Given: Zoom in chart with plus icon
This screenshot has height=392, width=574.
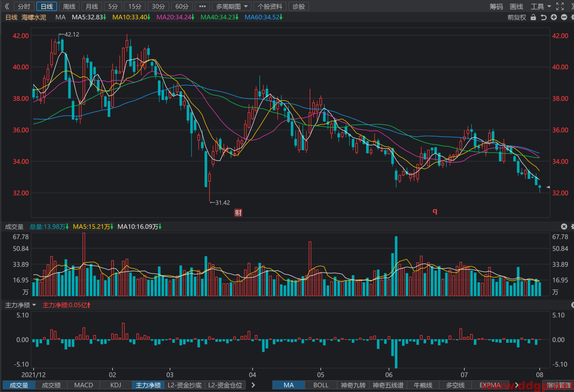Looking at the screenshot, I should click(x=554, y=17).
